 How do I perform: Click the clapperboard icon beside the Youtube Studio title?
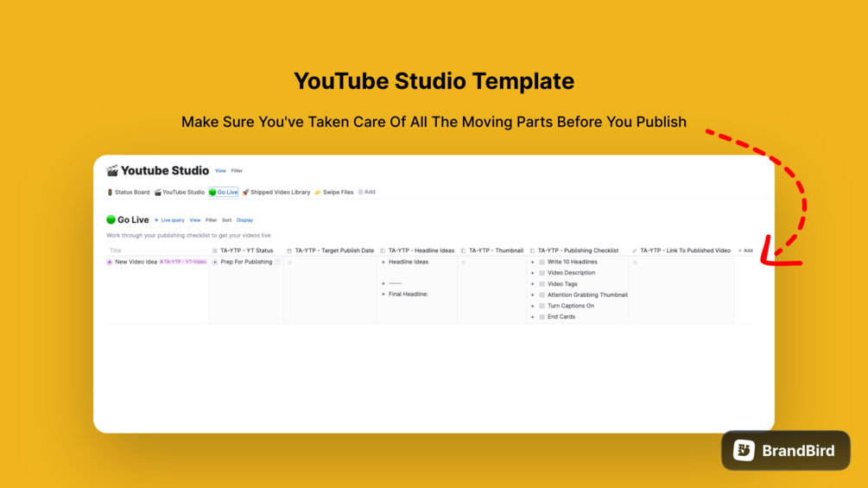click(112, 170)
